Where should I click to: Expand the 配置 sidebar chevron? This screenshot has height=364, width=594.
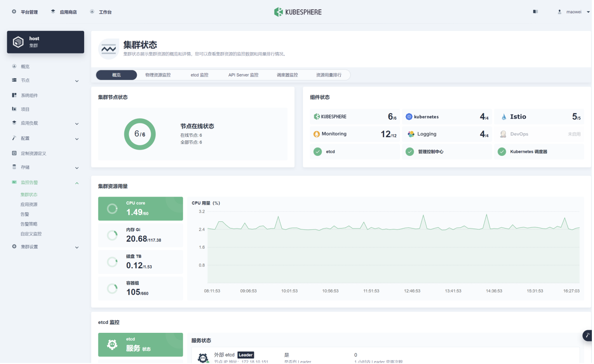(77, 139)
